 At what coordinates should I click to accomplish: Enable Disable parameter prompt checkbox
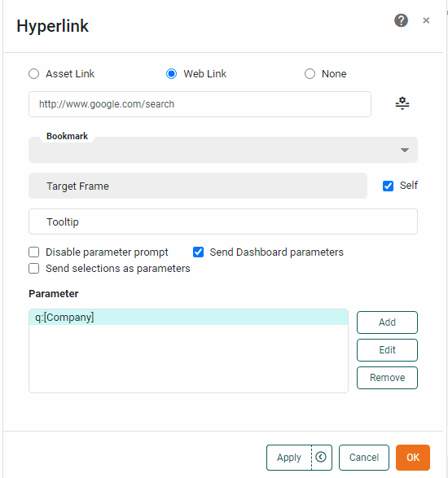pos(34,252)
